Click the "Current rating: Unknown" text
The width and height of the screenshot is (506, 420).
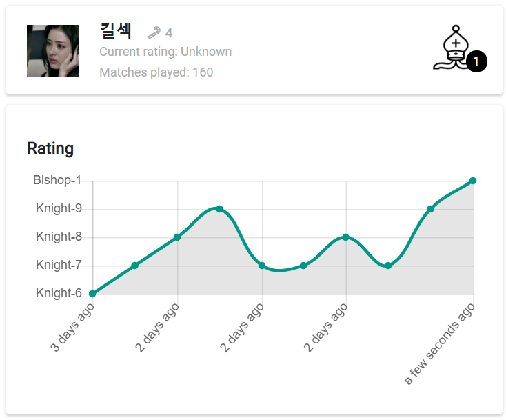(165, 52)
